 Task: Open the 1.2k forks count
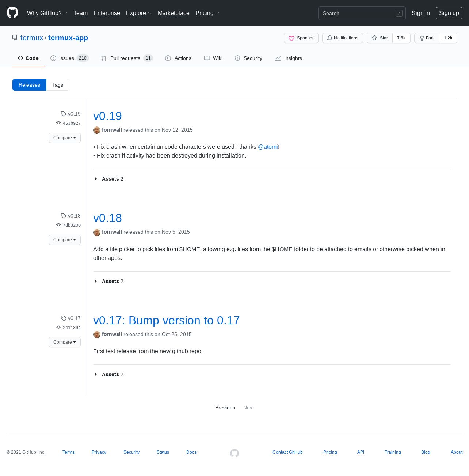point(448,38)
